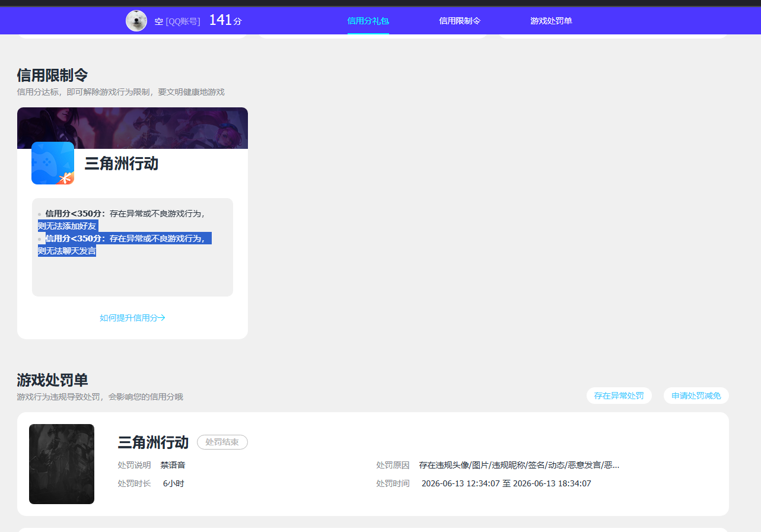Open the 如何提升信用分 link
Image resolution: width=761 pixels, height=532 pixels.
132,318
